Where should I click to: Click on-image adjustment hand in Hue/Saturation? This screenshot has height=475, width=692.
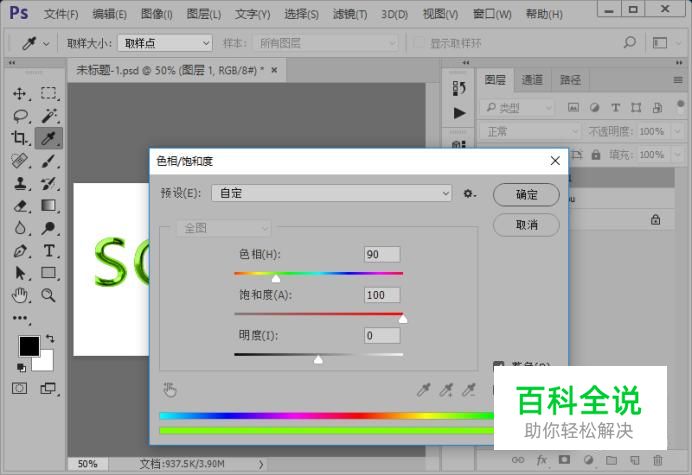click(x=169, y=390)
